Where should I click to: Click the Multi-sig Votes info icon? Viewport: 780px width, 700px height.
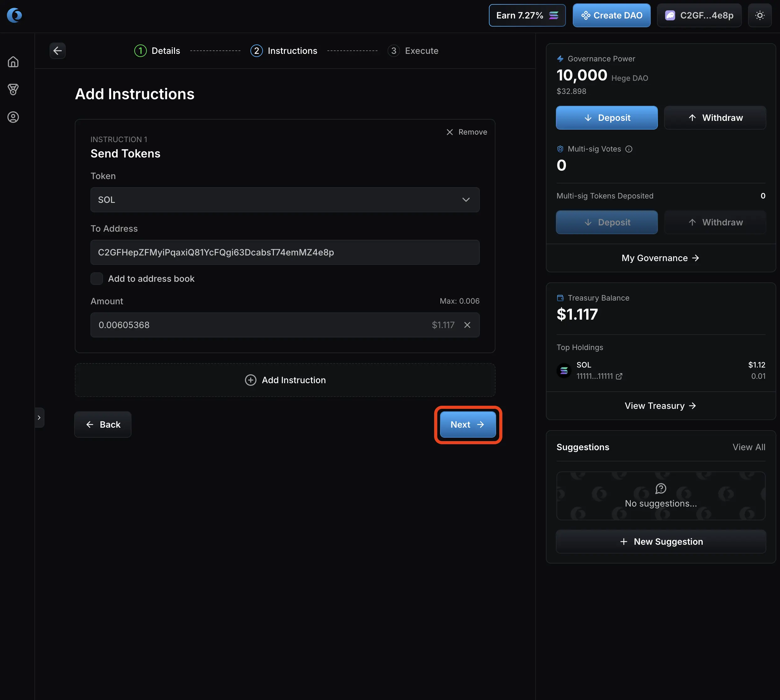(x=629, y=149)
